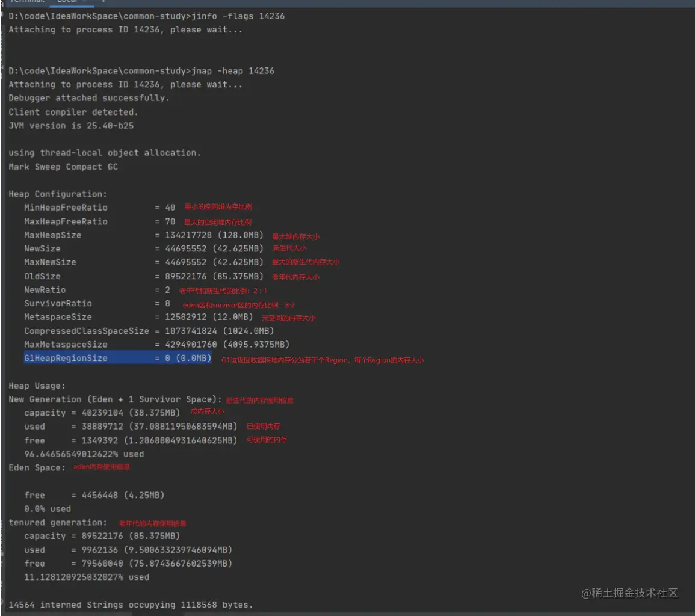Click the MinHeapFreeRatio label
Viewport: 695px width, 616px height.
(66, 208)
